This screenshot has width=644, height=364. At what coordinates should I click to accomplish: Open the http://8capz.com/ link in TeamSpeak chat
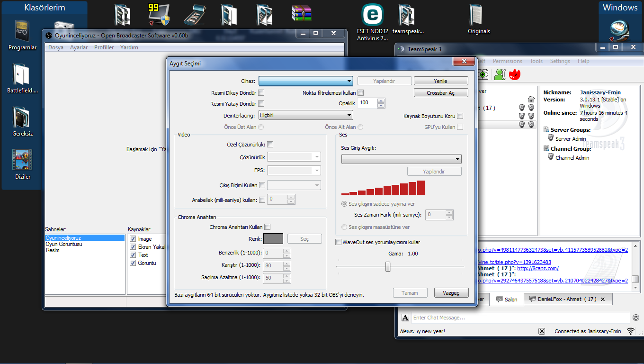tap(538, 268)
